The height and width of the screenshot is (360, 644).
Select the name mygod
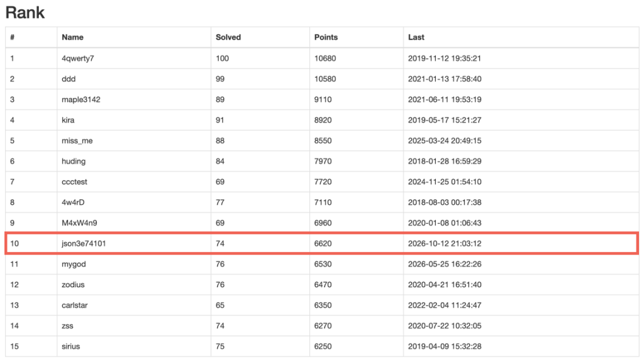tap(74, 264)
